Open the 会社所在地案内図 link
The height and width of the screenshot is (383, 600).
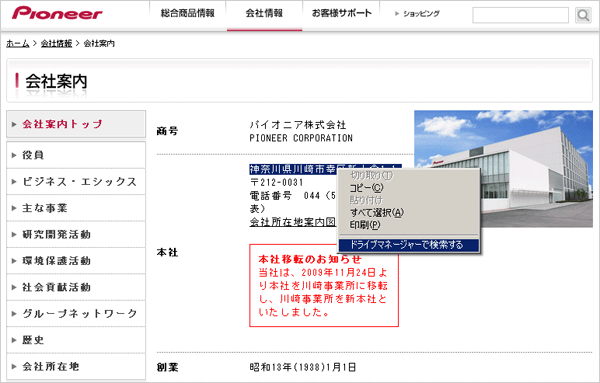293,222
